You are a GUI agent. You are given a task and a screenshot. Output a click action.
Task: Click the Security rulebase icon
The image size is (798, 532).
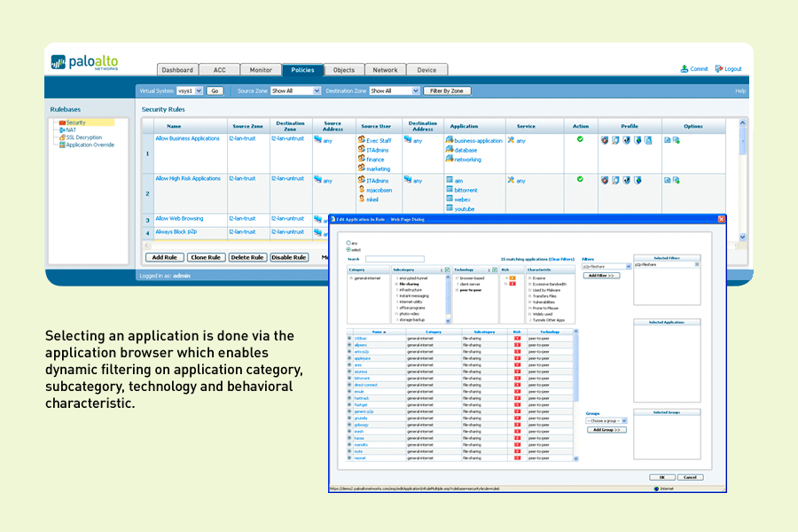pyautogui.click(x=62, y=122)
